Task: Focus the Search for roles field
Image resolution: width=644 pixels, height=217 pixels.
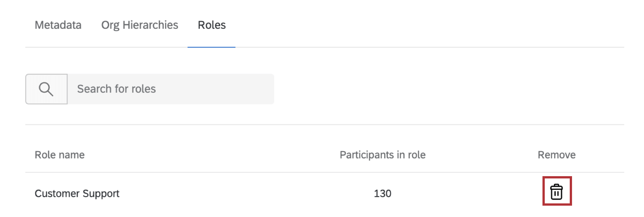Action: pyautogui.click(x=170, y=89)
